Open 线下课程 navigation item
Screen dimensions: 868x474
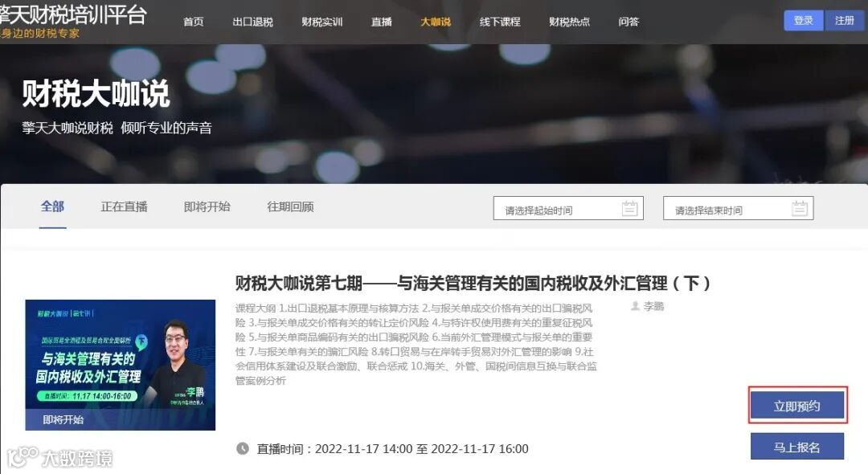500,22
